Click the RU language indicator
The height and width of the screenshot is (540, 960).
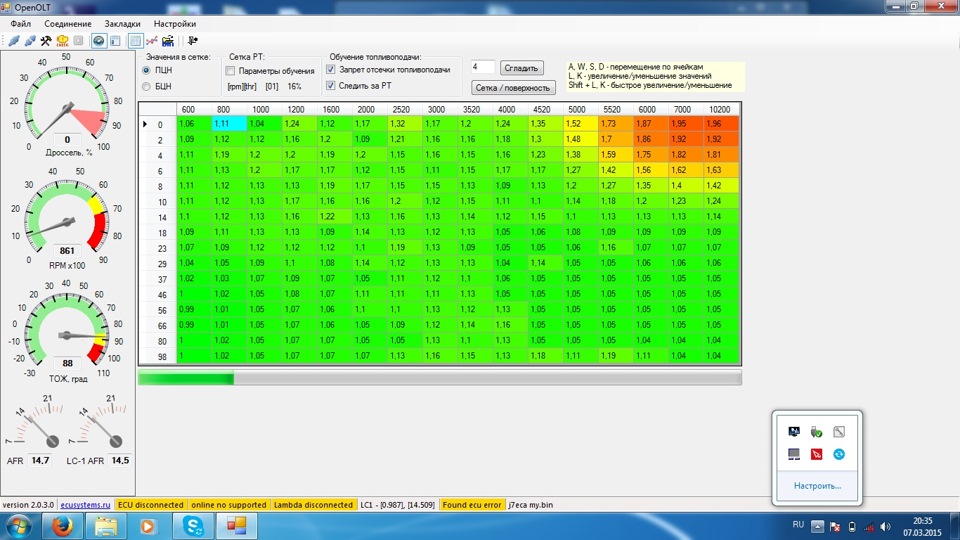tap(798, 525)
